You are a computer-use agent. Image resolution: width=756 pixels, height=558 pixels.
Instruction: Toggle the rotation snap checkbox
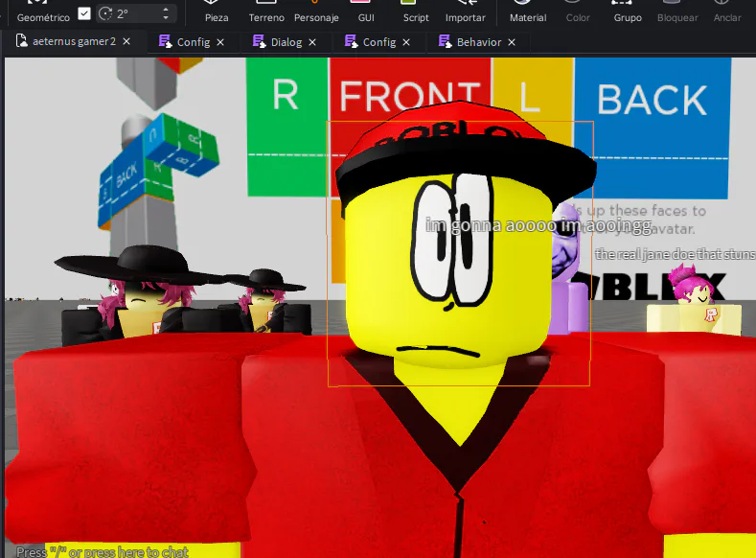[84, 13]
